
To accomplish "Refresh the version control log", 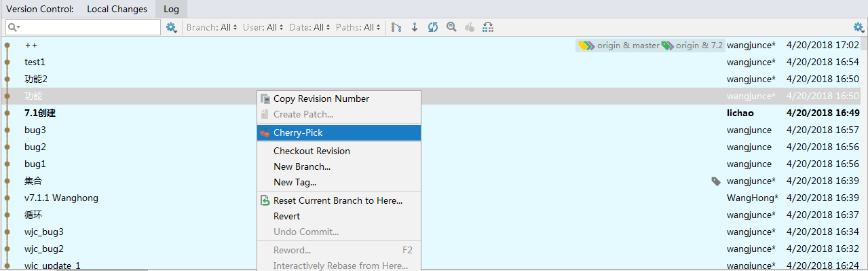I will (x=433, y=27).
